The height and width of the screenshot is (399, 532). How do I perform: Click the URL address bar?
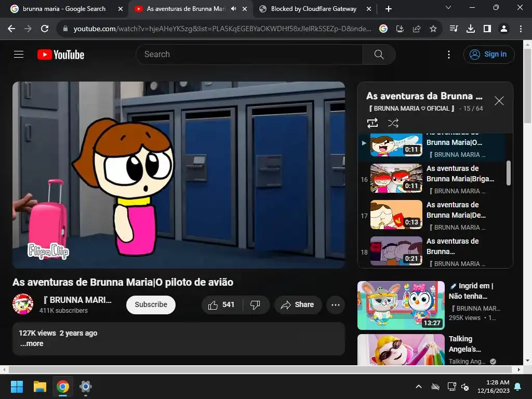pyautogui.click(x=222, y=29)
